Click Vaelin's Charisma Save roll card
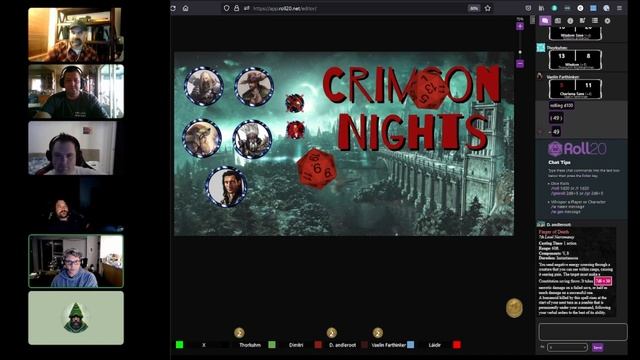 point(575,89)
